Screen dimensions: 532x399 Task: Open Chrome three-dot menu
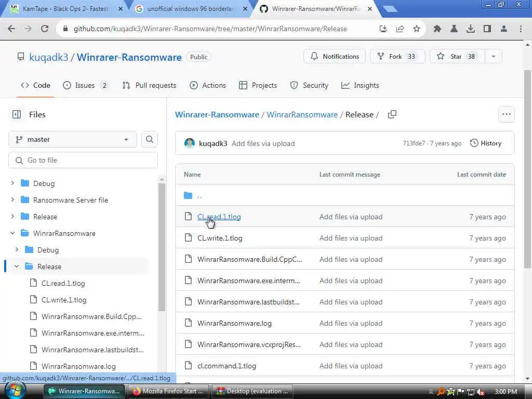(x=521, y=29)
